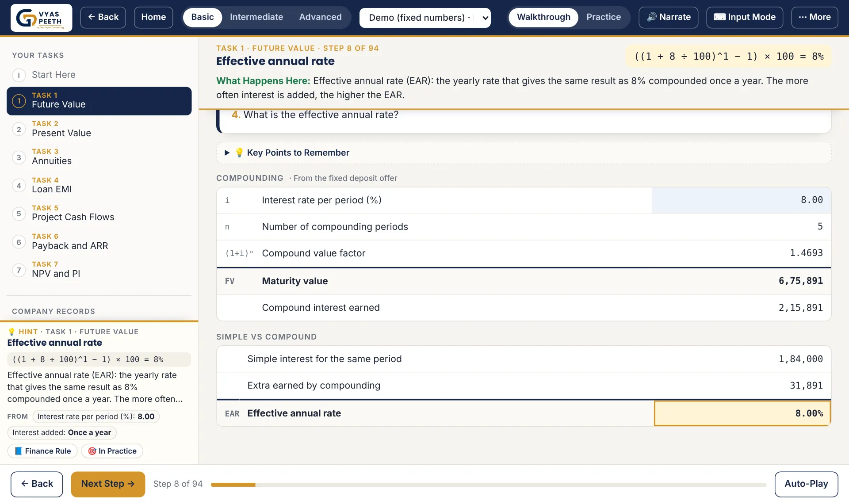Open Task 4 Loan EMI
849x504 pixels.
click(99, 185)
